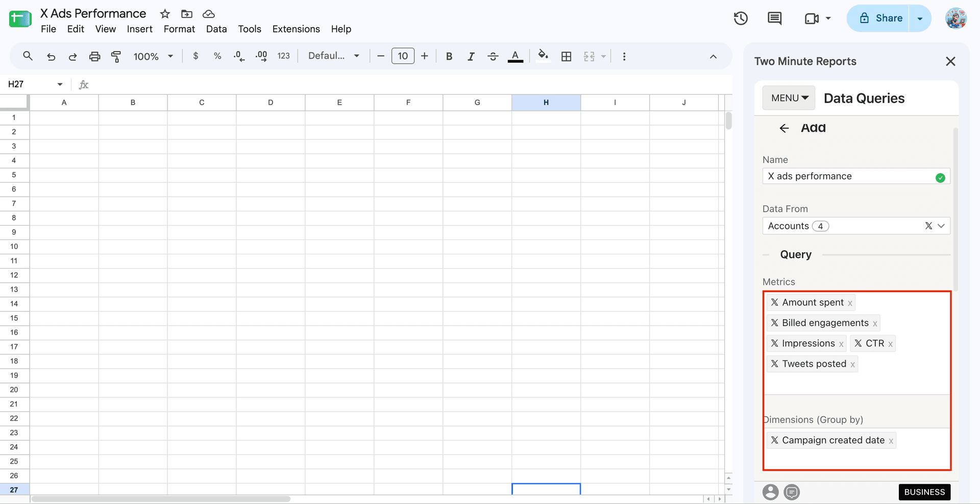Open the Name box dropdown
The width and height of the screenshot is (980, 504).
point(60,84)
